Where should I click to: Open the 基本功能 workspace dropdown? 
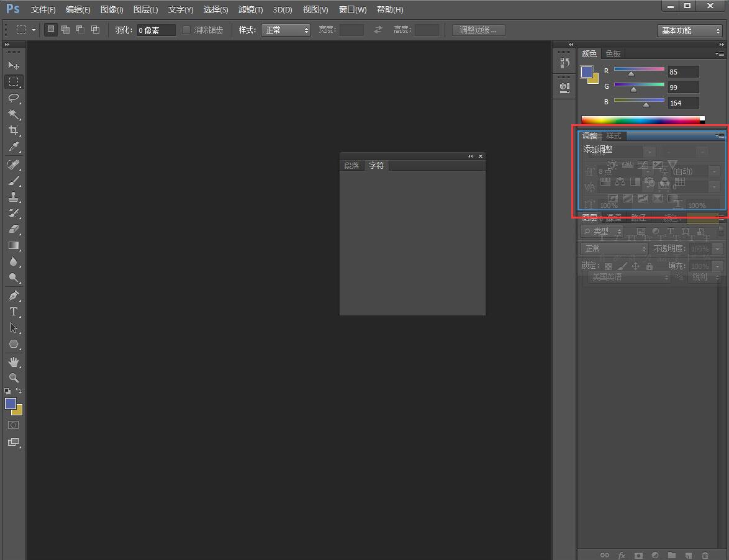689,30
